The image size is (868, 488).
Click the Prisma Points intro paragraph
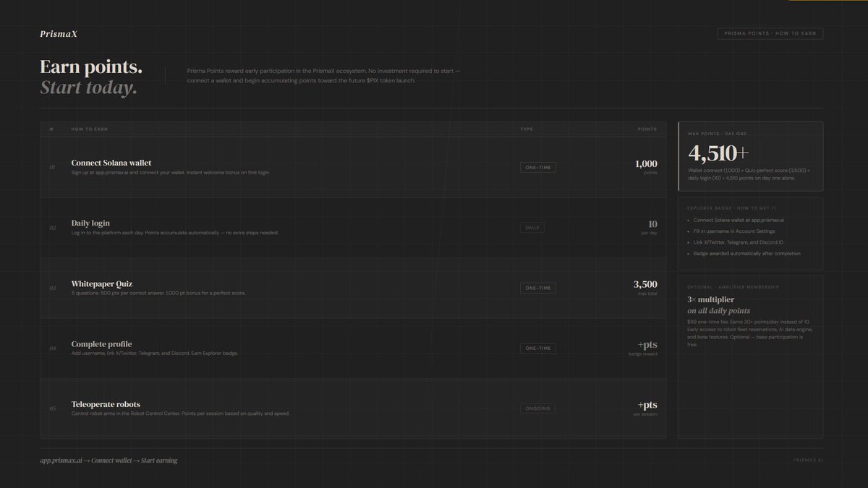pyautogui.click(x=323, y=76)
